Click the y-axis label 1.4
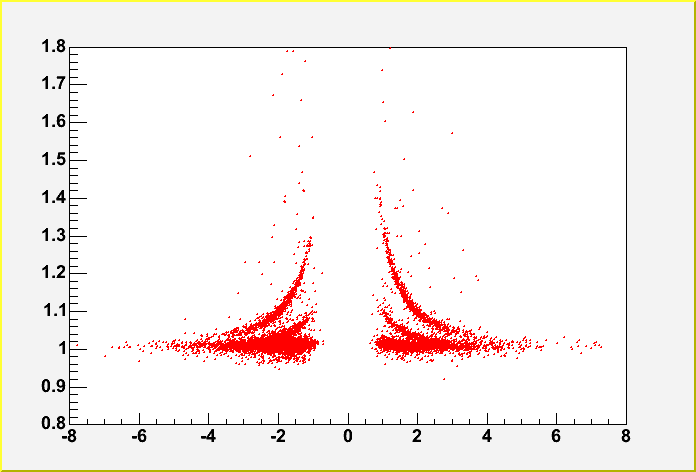 53,198
